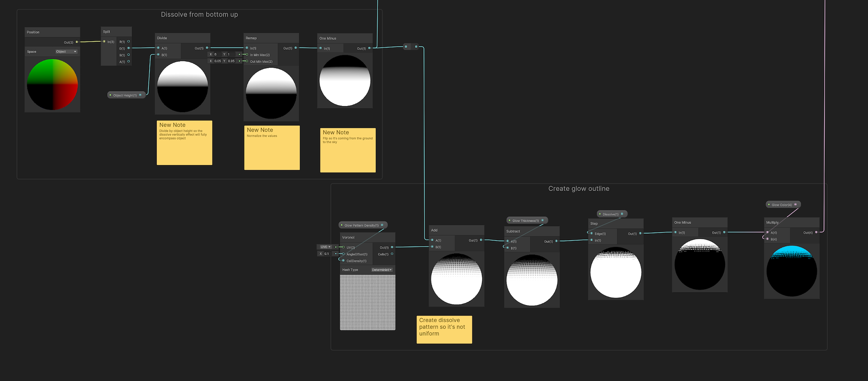Screen dimensions: 868x381
Task: Click the Subtract node Out(1) output port
Action: click(x=557, y=241)
